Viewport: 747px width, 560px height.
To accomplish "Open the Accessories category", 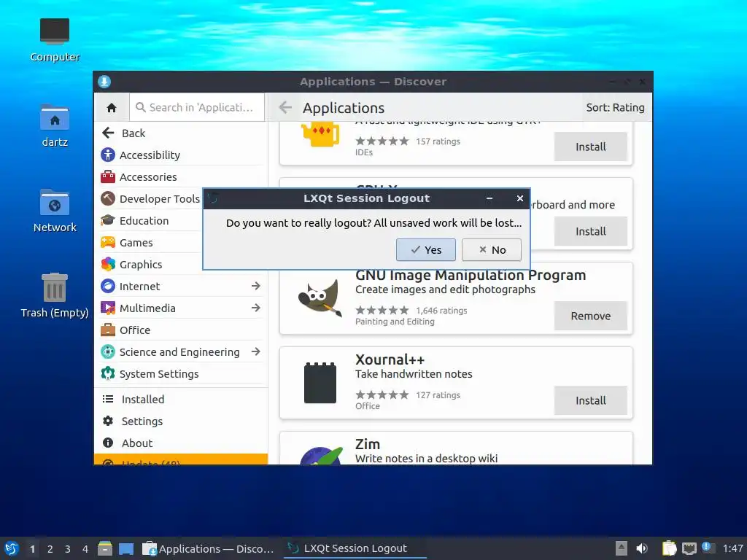I will (182, 176).
